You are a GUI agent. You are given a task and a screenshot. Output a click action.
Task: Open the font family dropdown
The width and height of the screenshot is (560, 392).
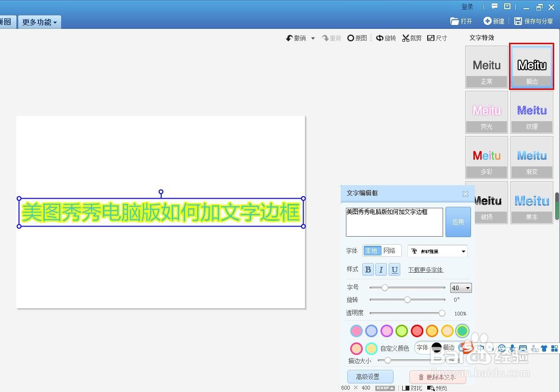437,252
